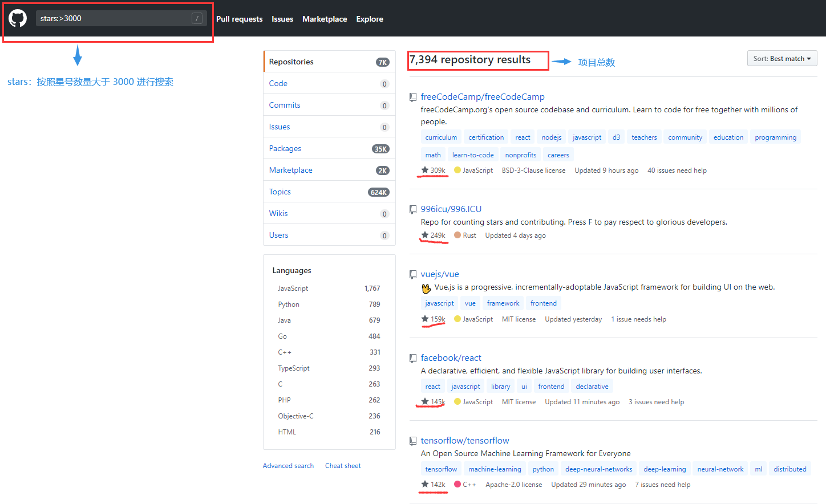Image resolution: width=826 pixels, height=504 pixels.
Task: Select the Wikis filter in the sidebar
Action: click(x=330, y=213)
